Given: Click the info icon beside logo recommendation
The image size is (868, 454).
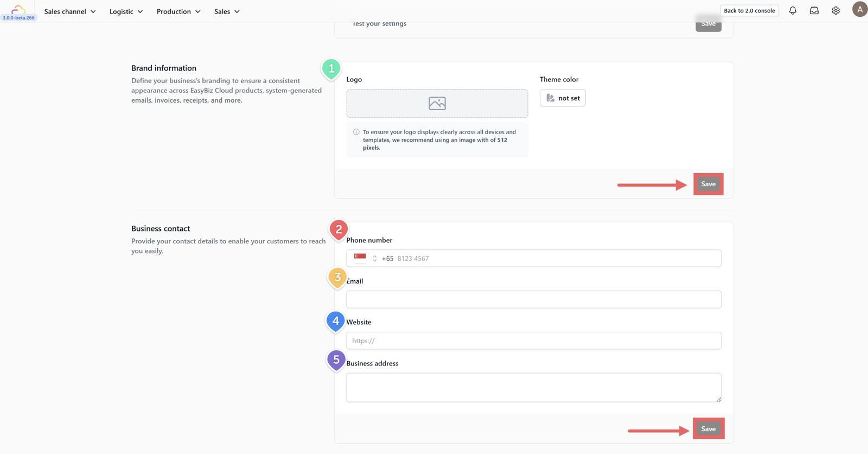Looking at the screenshot, I should point(356,132).
